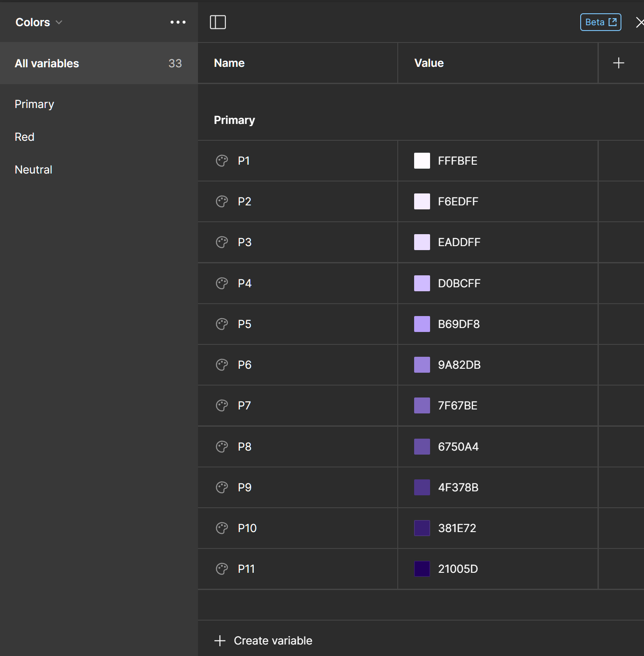Image resolution: width=644 pixels, height=656 pixels.
Task: Open the Neutral group in sidebar
Action: click(34, 170)
